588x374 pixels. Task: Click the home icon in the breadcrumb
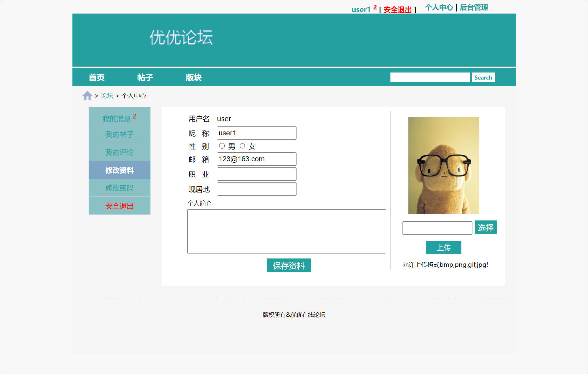[x=87, y=95]
